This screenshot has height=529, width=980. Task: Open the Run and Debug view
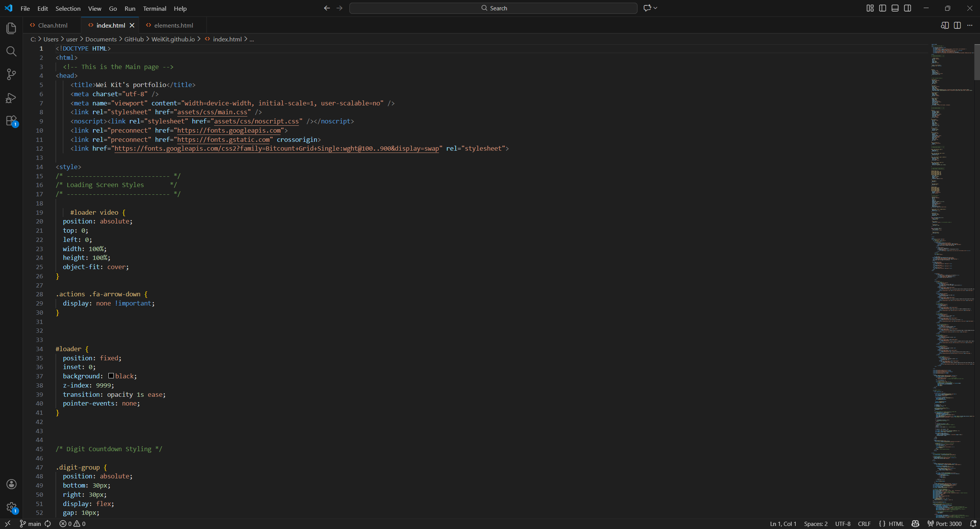pos(11,98)
